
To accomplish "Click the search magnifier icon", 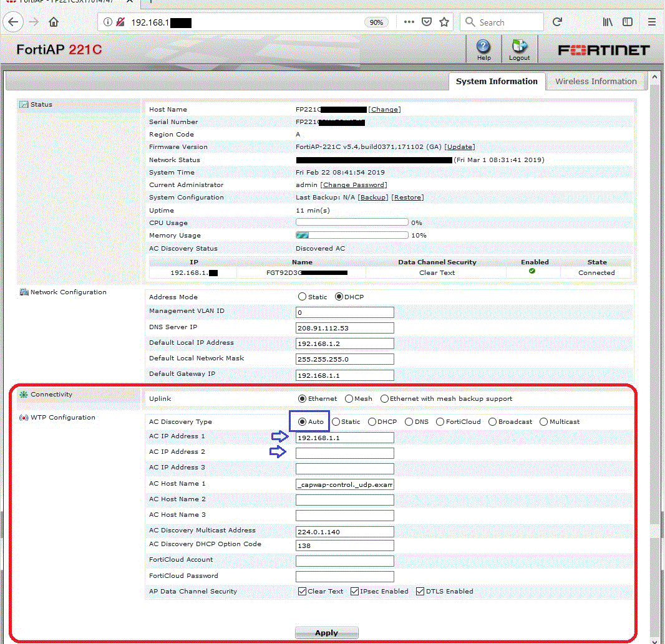I will [470, 22].
